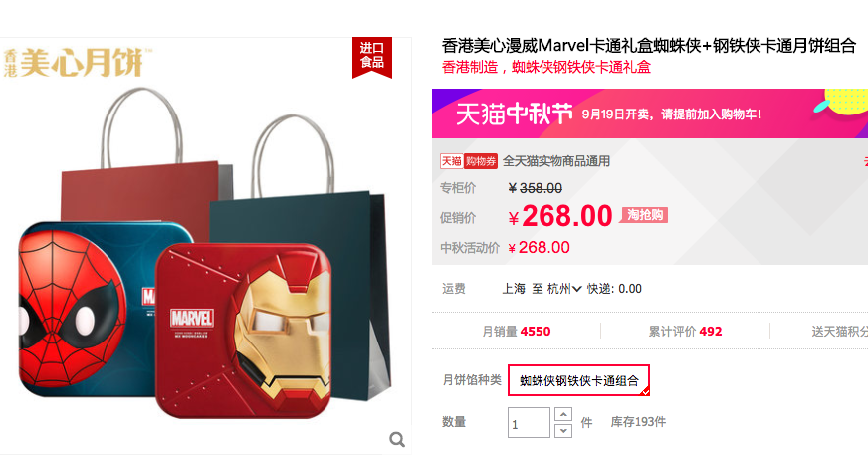Image resolution: width=868 pixels, height=456 pixels.
Task: Open the 月销量 4550 tab
Action: click(516, 331)
